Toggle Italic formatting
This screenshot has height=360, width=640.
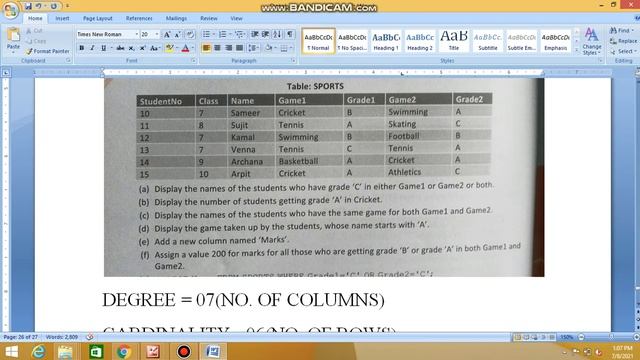click(x=92, y=48)
